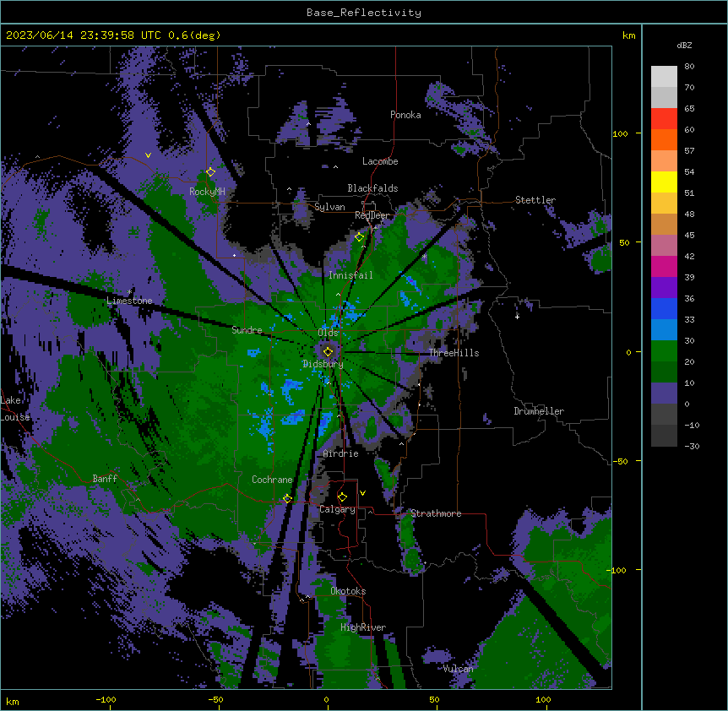Select the 65 dBZ red color swatch
The height and width of the screenshot is (711, 728).
664,118
